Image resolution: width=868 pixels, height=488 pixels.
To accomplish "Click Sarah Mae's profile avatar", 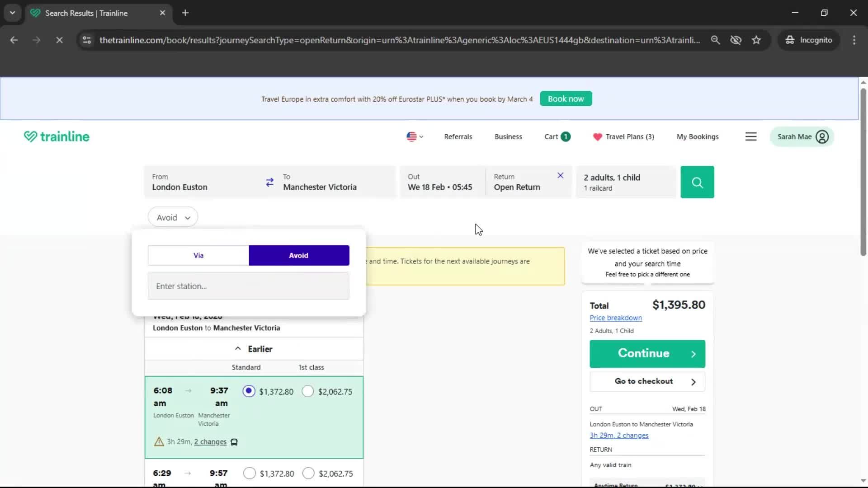I will 821,136.
